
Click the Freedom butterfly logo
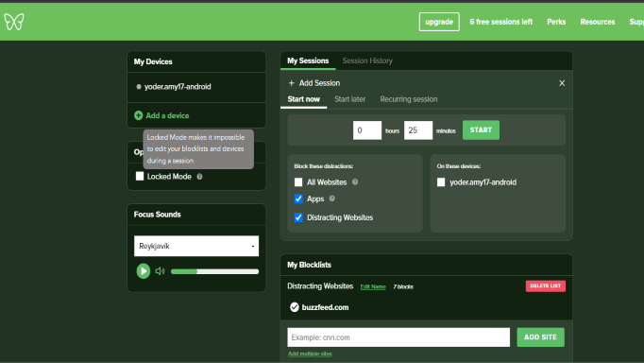tap(14, 22)
